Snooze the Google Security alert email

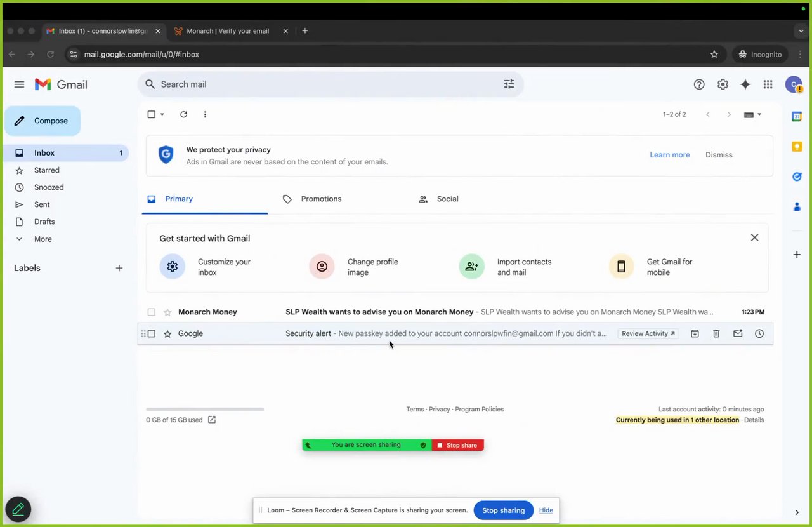coord(759,333)
